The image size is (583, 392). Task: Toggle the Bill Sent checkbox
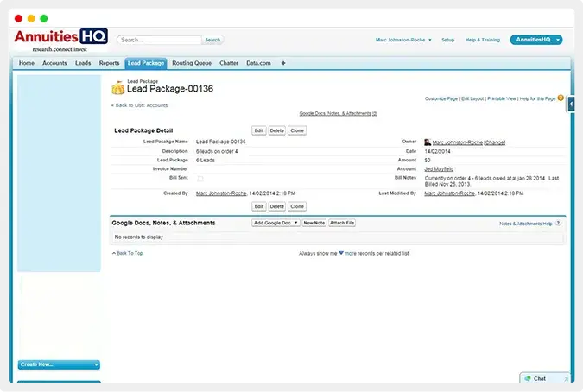[x=200, y=178]
